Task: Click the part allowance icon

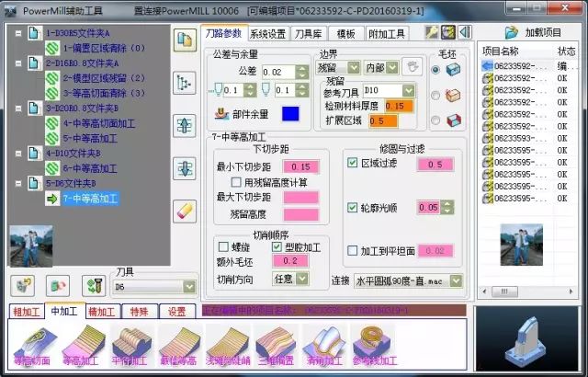Action: click(x=221, y=114)
